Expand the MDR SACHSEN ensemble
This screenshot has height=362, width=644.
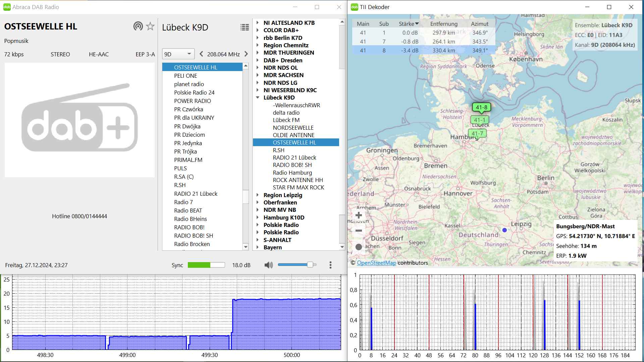tap(258, 75)
